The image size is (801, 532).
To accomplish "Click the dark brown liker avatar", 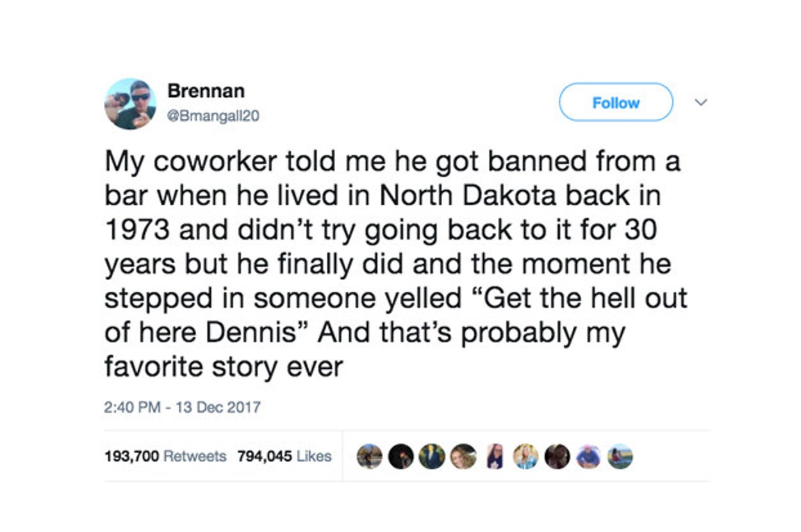I will pyautogui.click(x=557, y=456).
